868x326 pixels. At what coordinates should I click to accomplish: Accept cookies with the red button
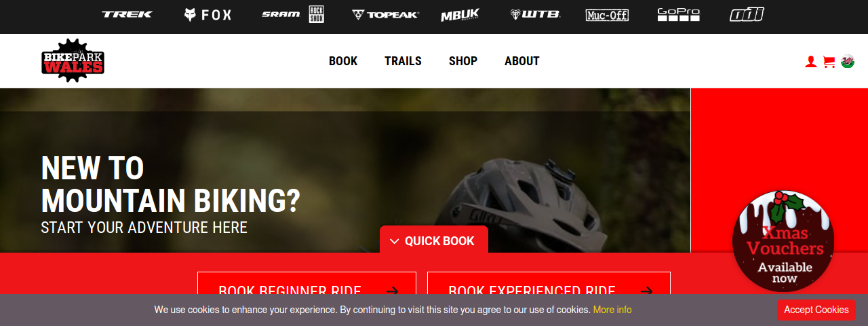pos(816,310)
